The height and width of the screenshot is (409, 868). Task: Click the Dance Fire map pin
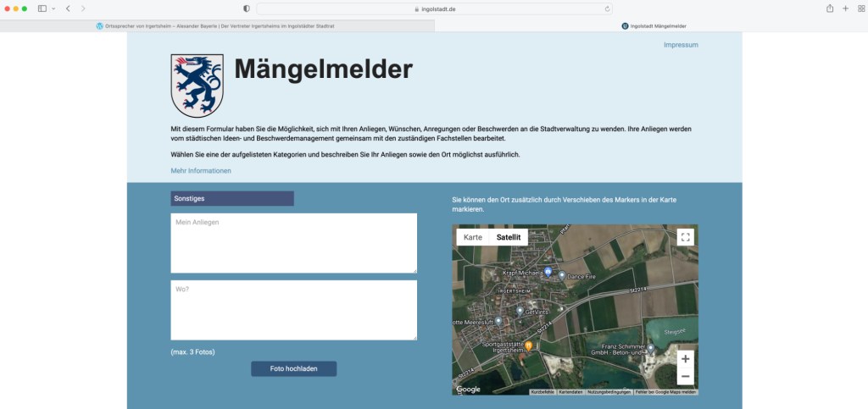click(561, 275)
